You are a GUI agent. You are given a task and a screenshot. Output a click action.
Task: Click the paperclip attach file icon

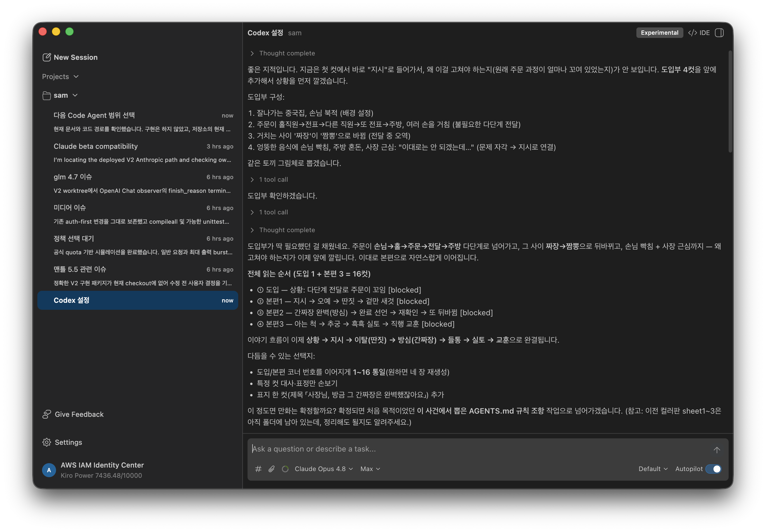(x=271, y=469)
